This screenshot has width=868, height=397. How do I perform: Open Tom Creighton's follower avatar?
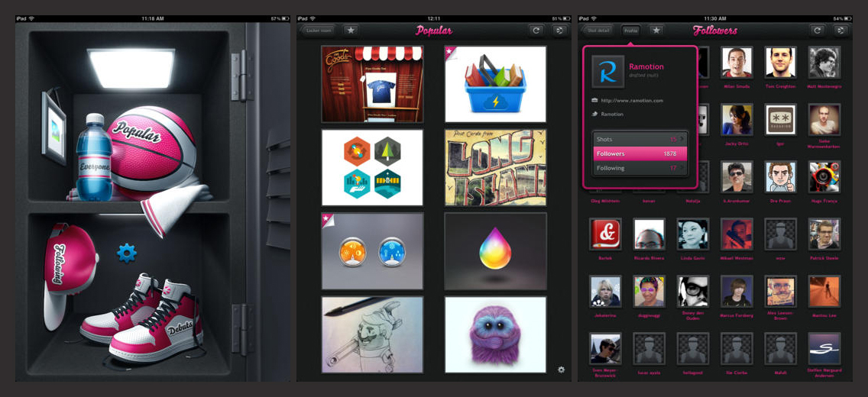[x=781, y=62]
